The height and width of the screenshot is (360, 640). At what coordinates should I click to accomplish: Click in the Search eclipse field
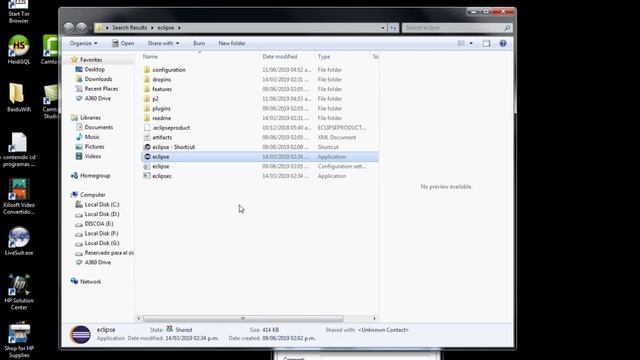click(453, 28)
